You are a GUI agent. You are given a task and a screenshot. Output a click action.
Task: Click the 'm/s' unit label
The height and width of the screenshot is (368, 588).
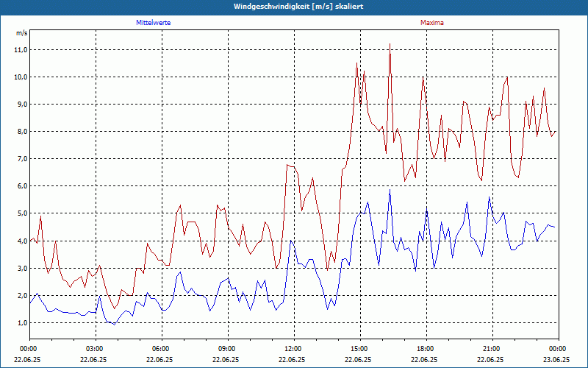coord(22,33)
